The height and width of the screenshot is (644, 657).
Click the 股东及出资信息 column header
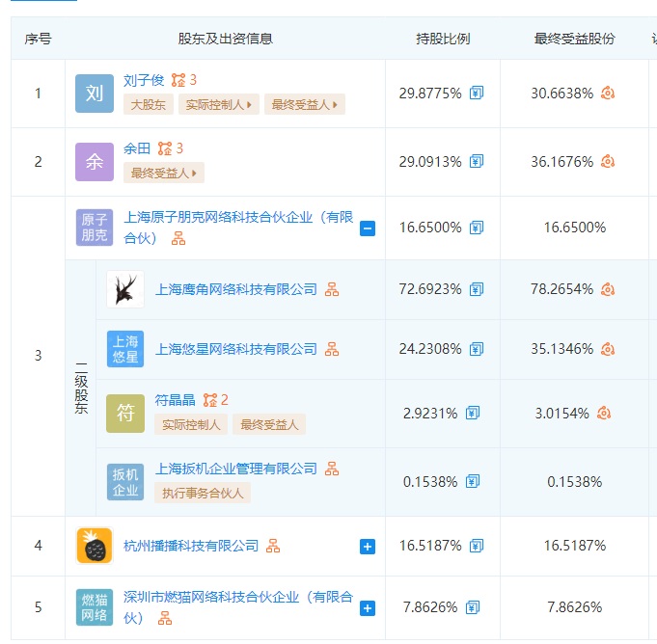pos(226,39)
